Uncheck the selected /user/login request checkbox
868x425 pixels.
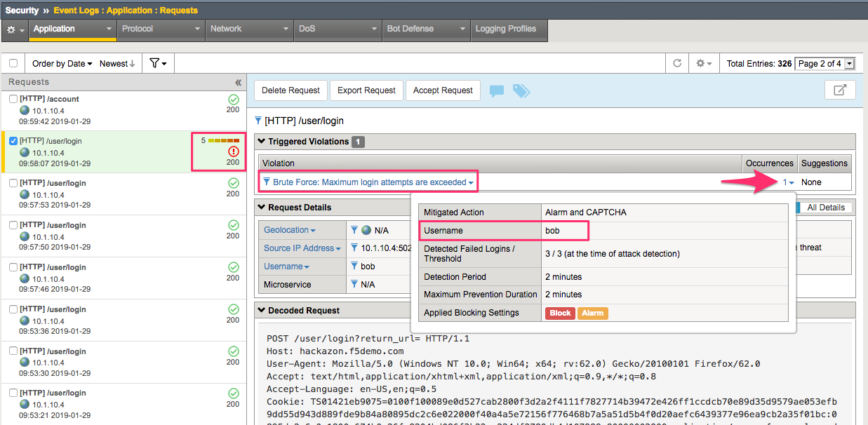click(x=13, y=141)
